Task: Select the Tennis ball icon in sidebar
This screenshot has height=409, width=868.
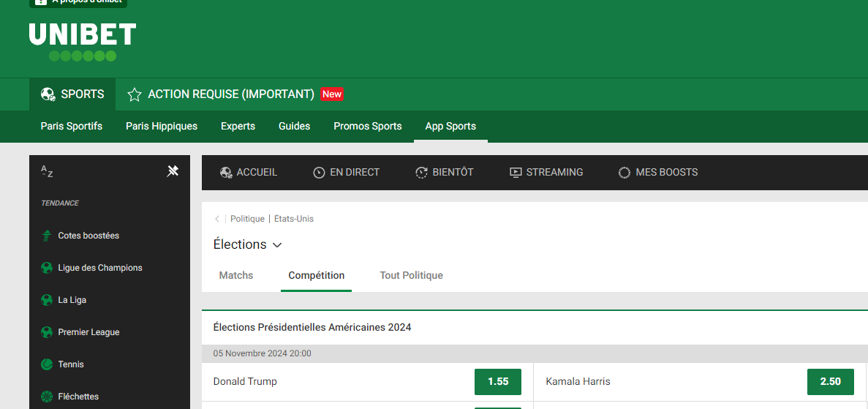Action: click(x=47, y=364)
